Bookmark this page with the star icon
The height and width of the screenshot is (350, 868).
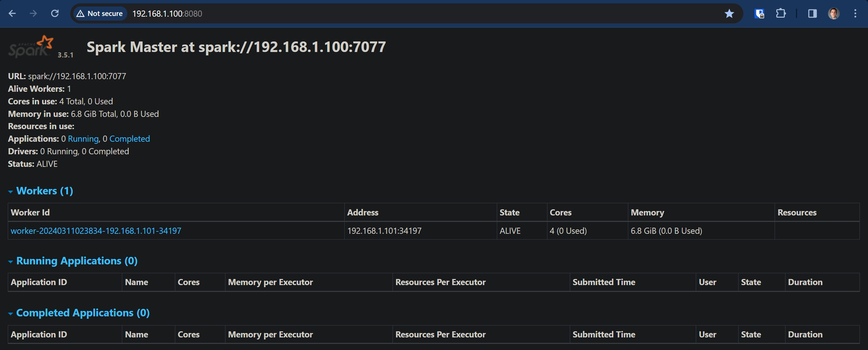click(729, 14)
